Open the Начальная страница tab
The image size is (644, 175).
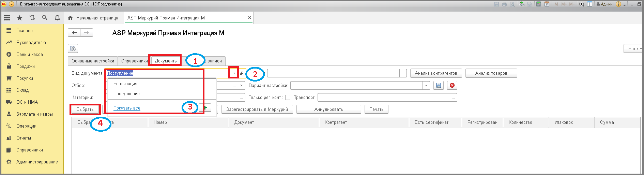pyautogui.click(x=93, y=18)
